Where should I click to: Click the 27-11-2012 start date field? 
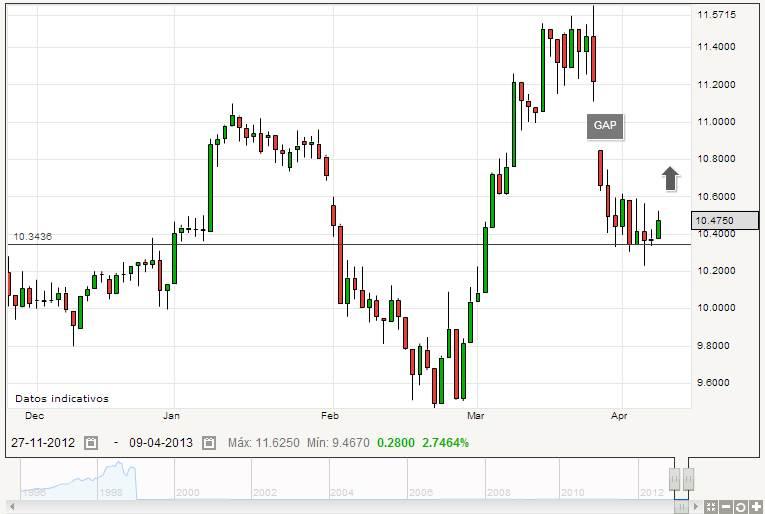pos(45,442)
